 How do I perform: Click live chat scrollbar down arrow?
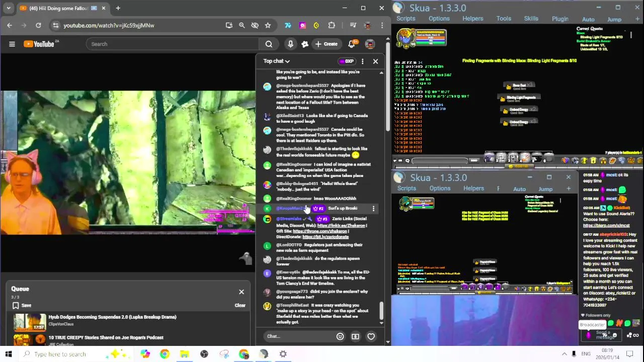(x=381, y=322)
